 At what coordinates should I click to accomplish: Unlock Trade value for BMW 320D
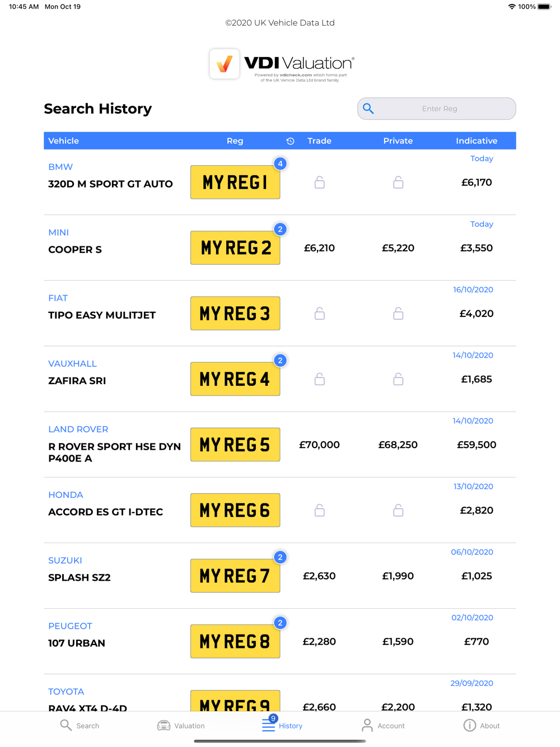click(320, 182)
